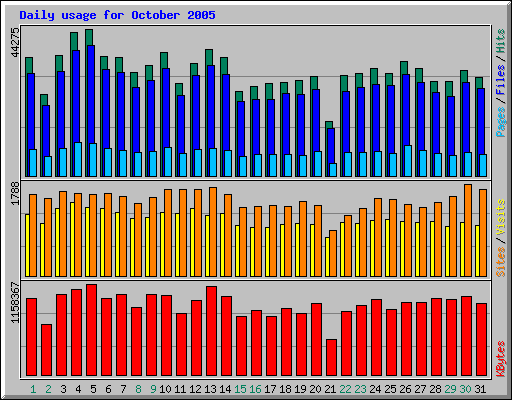The height and width of the screenshot is (400, 512).
Task: Click day label 13 on the x-axis
Action: 210,389
